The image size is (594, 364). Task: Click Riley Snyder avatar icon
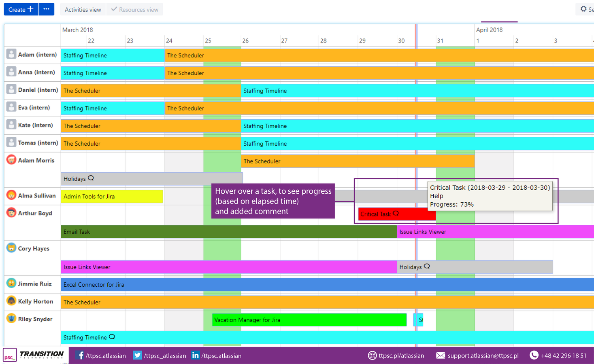[x=11, y=318]
